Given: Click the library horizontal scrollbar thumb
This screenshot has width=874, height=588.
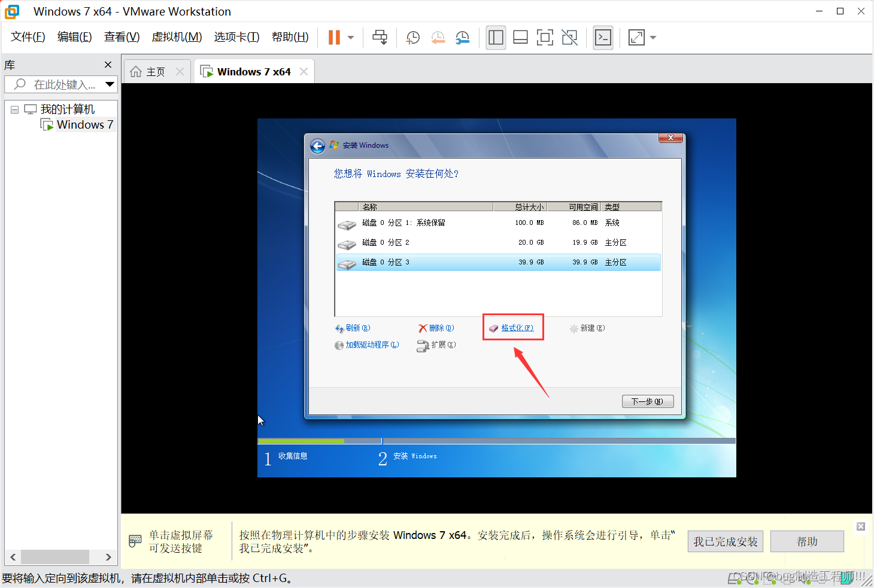Looking at the screenshot, I should click(55, 557).
